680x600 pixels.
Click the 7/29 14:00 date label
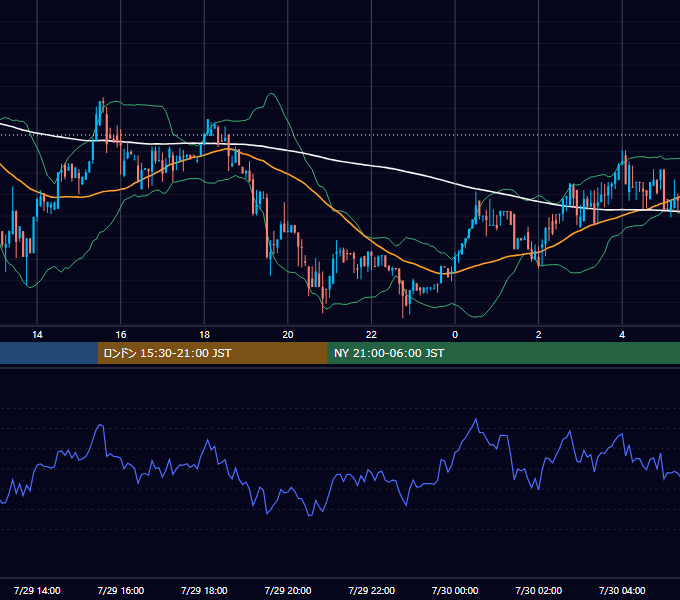[37, 590]
